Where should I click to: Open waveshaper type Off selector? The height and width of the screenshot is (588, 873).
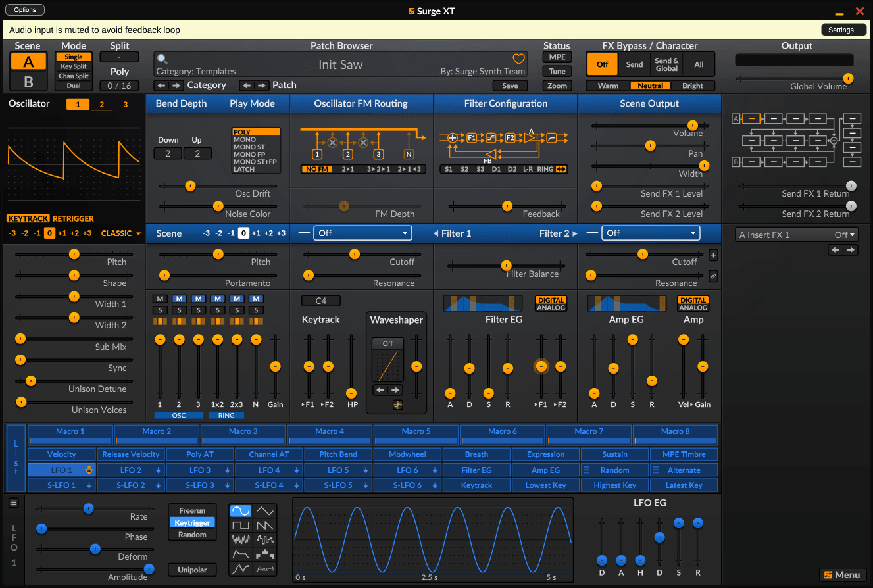click(387, 343)
